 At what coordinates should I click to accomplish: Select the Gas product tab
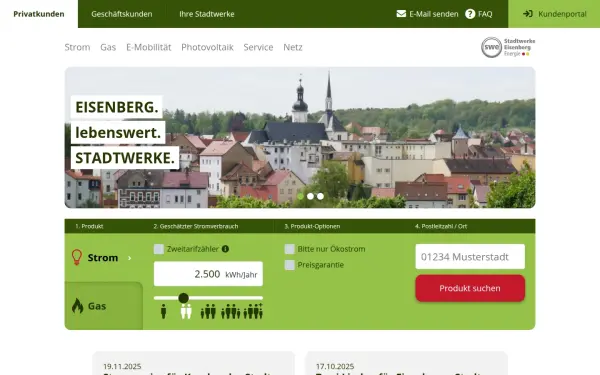click(x=104, y=306)
